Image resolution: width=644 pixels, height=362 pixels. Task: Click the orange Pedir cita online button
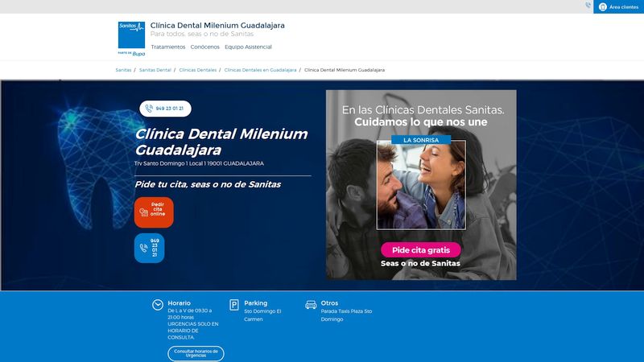click(154, 212)
